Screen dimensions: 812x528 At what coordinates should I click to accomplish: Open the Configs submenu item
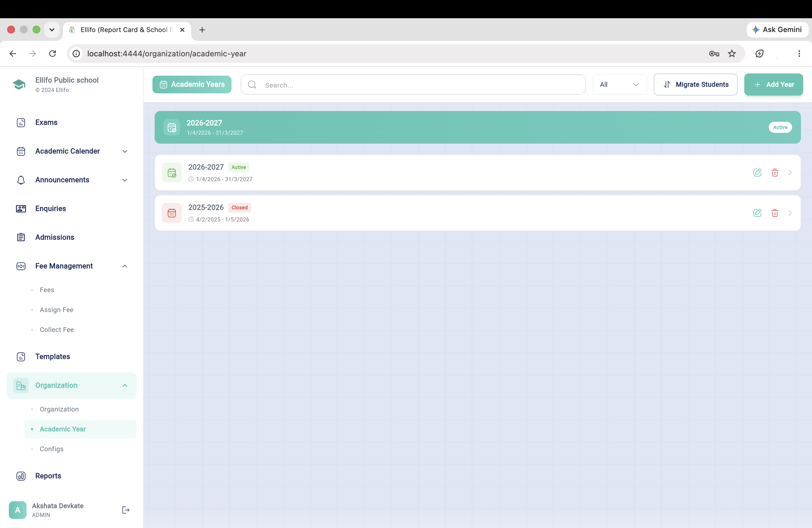pos(52,449)
